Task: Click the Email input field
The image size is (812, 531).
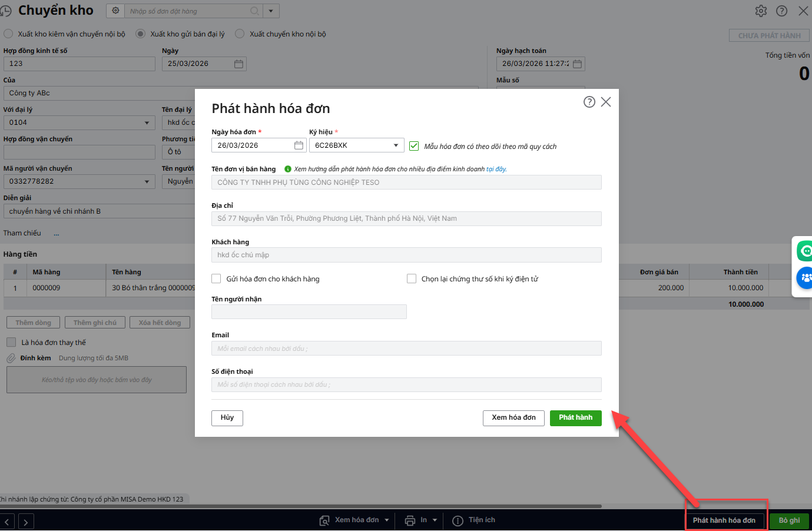Action: 406,349
